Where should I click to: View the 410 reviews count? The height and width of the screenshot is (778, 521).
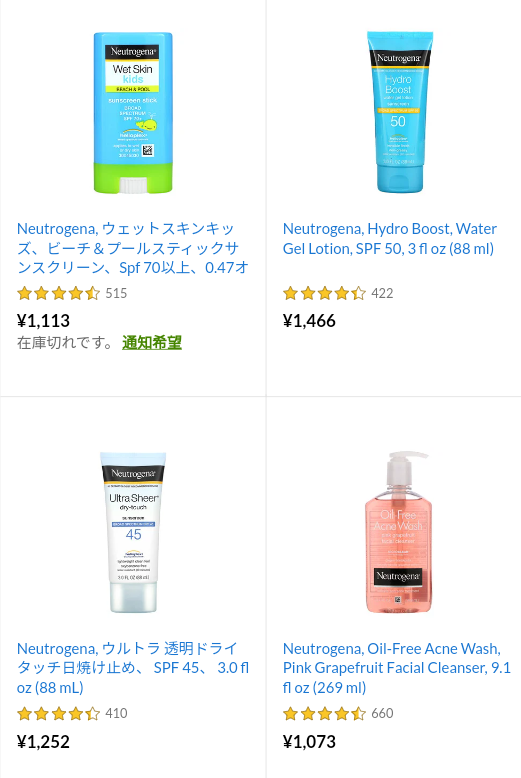click(x=116, y=713)
